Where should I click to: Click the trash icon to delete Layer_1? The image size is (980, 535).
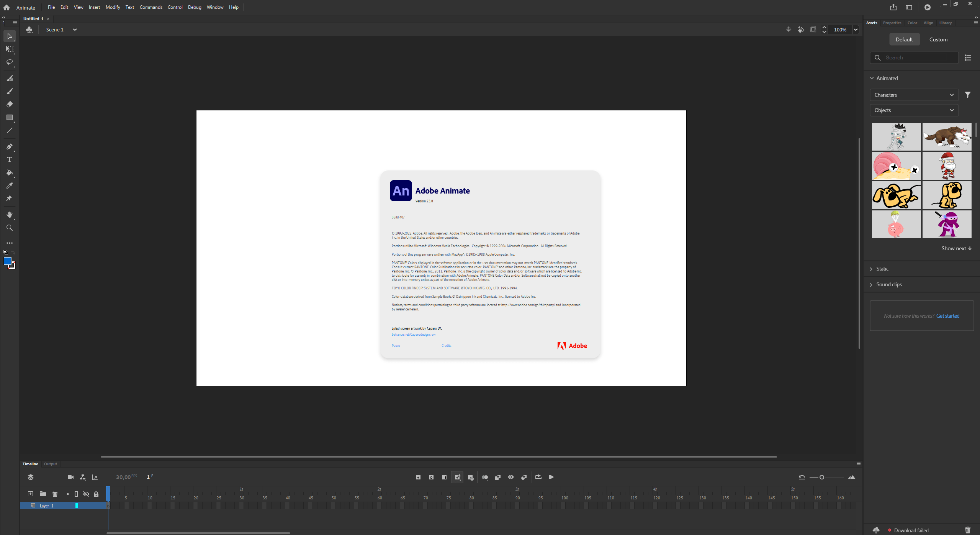point(55,494)
